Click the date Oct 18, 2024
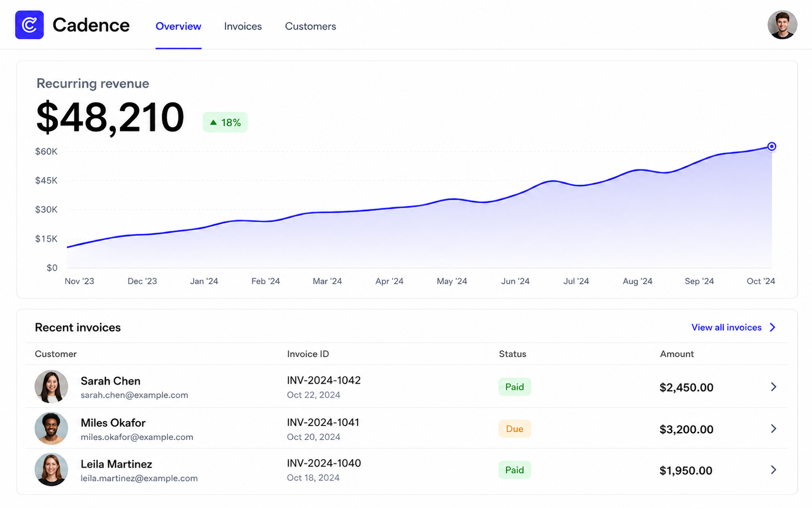The width and height of the screenshot is (812, 508). pyautogui.click(x=313, y=478)
